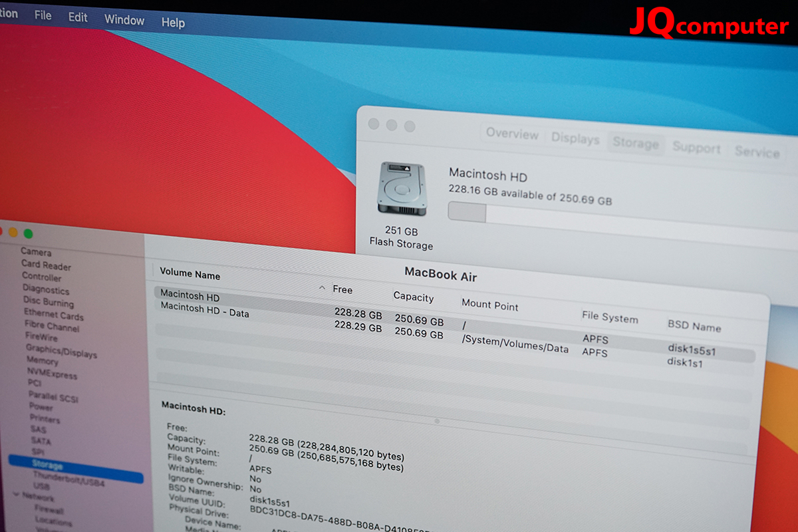
Task: Click the /System/Volumes/Data mount point cell
Action: point(515,343)
